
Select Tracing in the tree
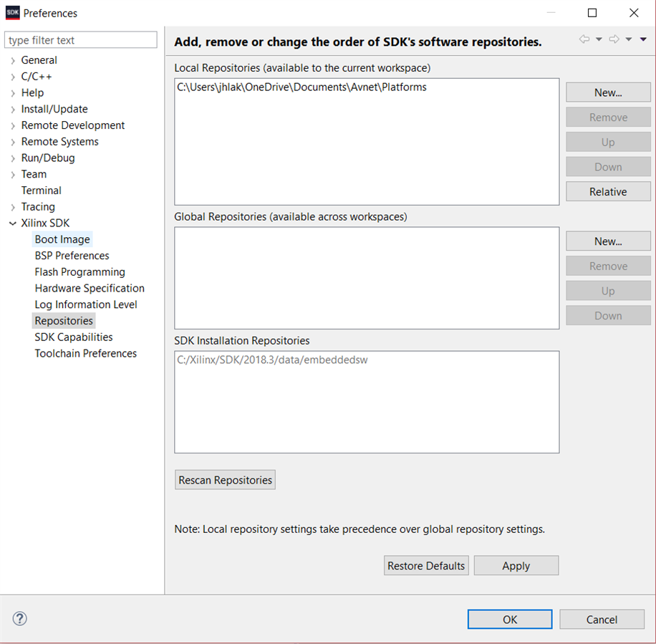[38, 207]
